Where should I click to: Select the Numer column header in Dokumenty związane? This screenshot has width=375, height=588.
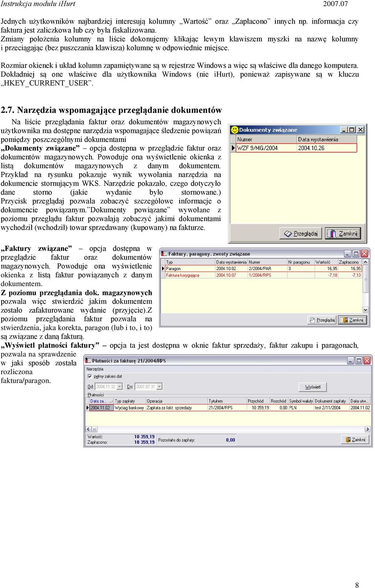(x=266, y=139)
